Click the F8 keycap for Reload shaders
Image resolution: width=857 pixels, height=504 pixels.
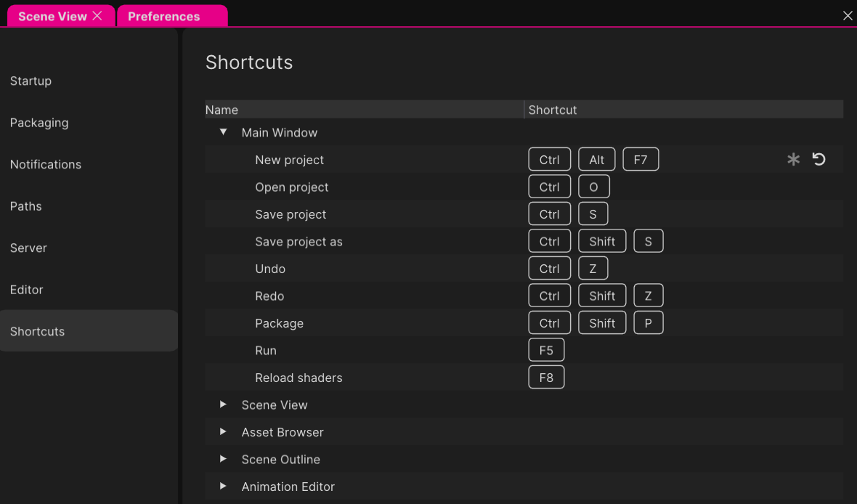tap(546, 377)
